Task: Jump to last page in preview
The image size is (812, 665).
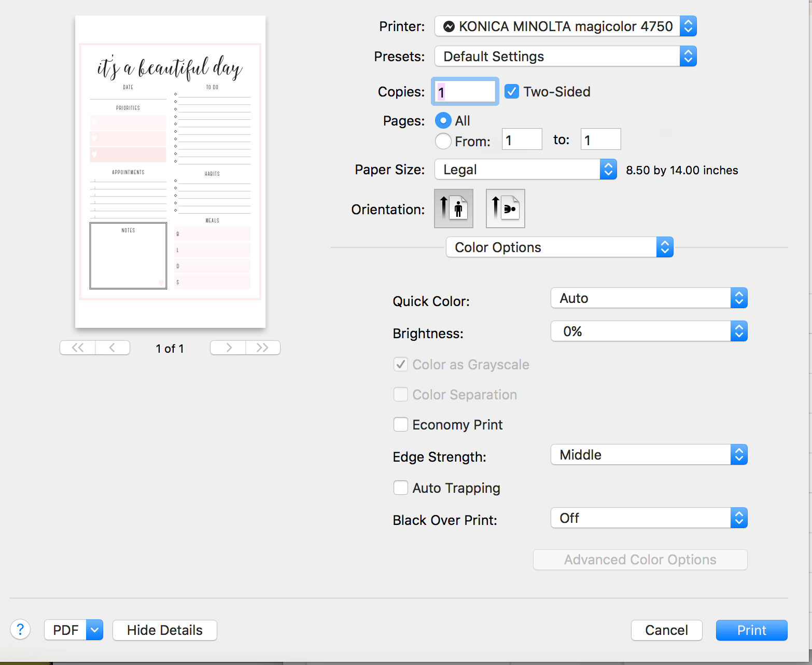Action: (263, 348)
